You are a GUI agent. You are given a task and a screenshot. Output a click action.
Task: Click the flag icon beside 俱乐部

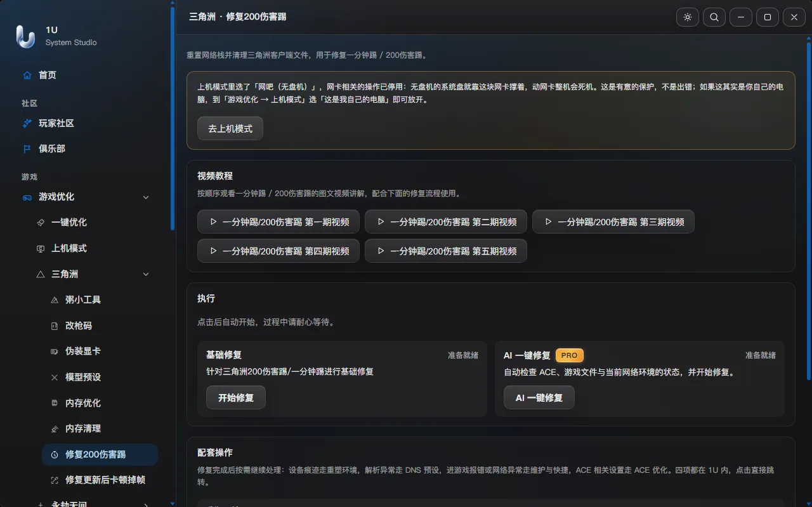click(x=27, y=148)
